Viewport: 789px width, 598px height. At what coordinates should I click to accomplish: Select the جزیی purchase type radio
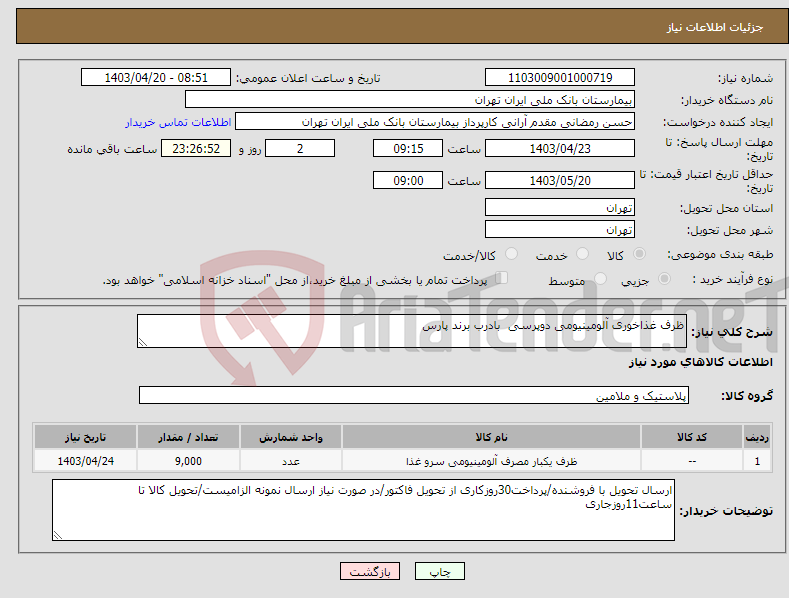point(664,279)
